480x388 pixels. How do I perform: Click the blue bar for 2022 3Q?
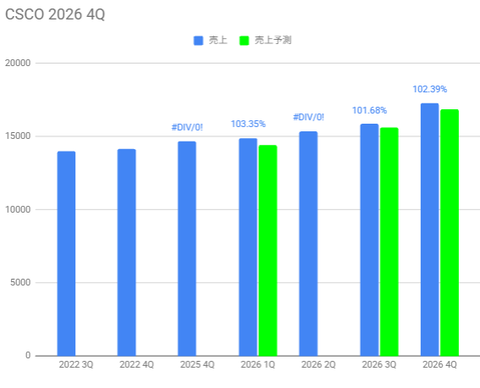tap(66, 254)
